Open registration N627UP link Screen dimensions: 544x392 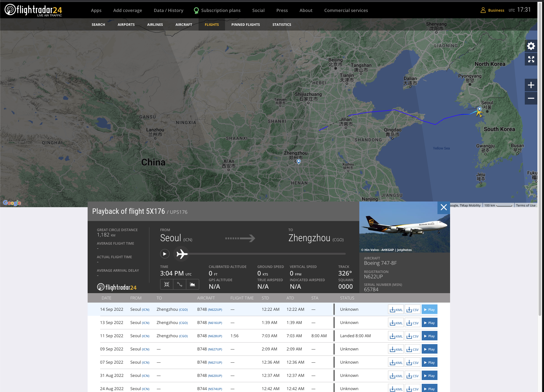pos(215,349)
